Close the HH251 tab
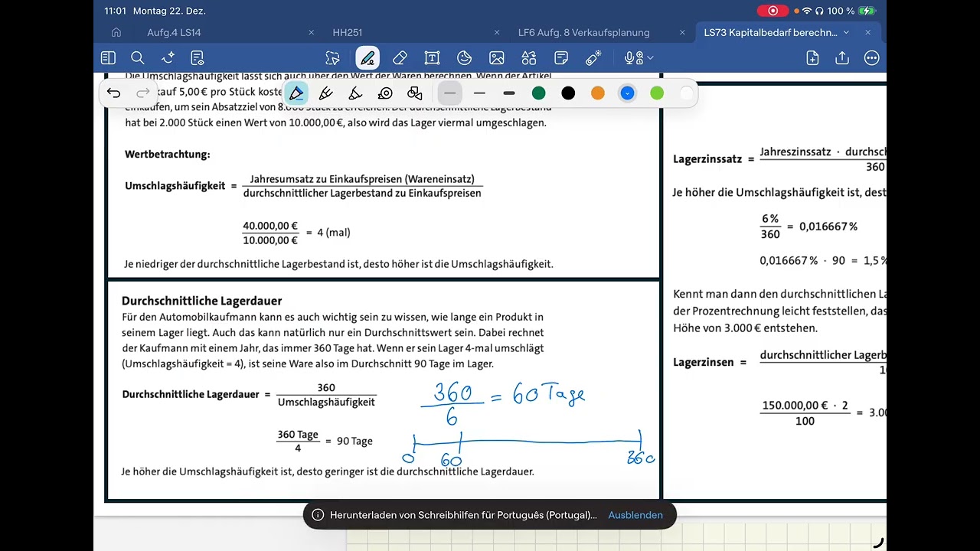This screenshot has width=980, height=551. (x=497, y=33)
